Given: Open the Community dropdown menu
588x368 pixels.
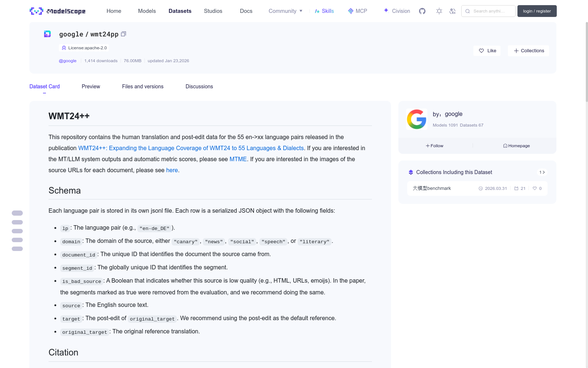Looking at the screenshot, I should point(286,11).
